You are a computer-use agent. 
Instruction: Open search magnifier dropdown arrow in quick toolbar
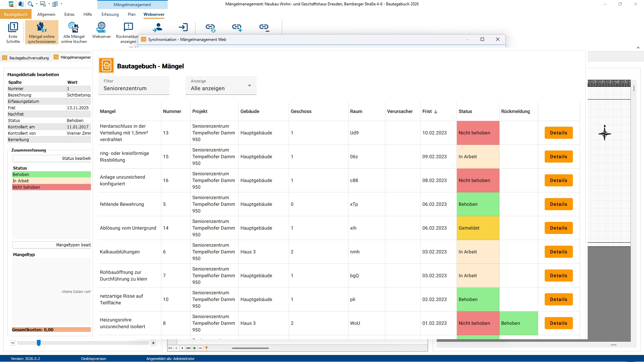(x=37, y=4)
